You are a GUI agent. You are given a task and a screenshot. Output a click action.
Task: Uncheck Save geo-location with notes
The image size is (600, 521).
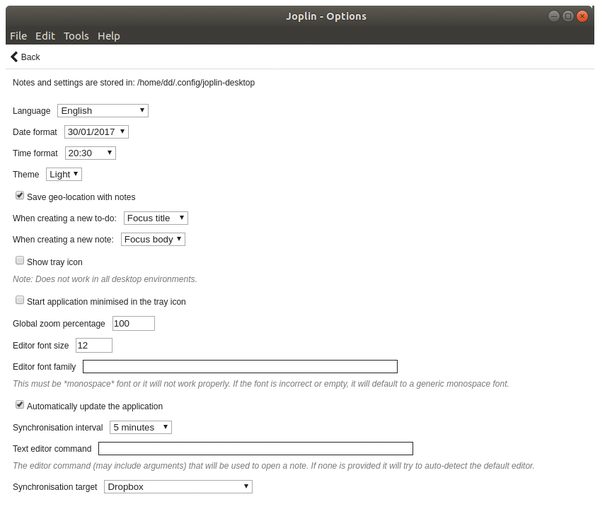tap(20, 195)
